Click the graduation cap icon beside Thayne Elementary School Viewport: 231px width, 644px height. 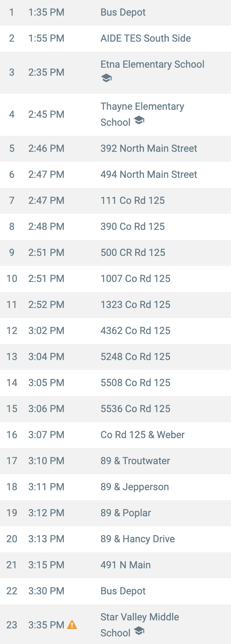click(x=139, y=120)
